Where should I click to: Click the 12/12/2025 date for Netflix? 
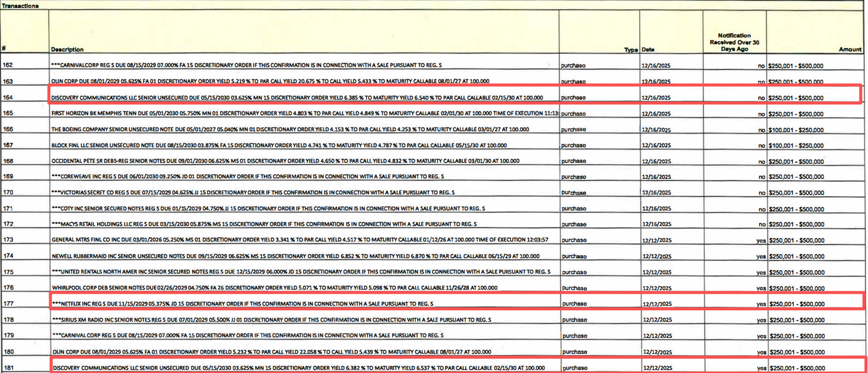(x=657, y=304)
